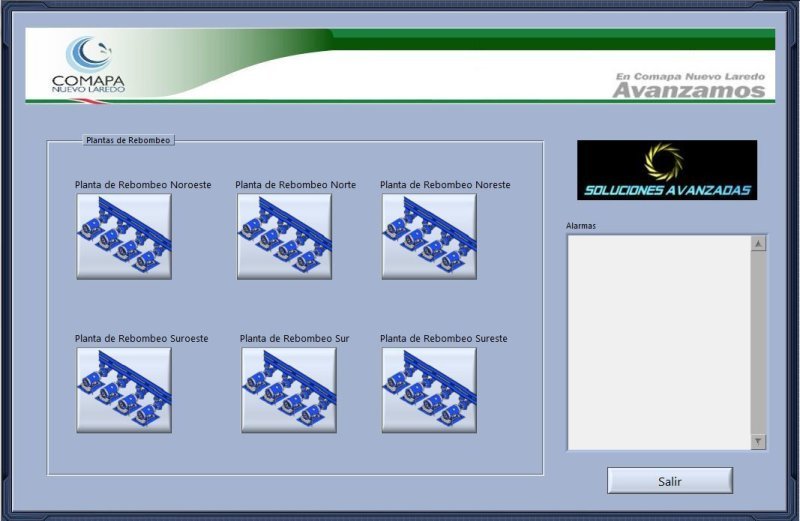The image size is (800, 521).
Task: Click the Alarmas scrollbar down arrow
Action: [758, 442]
